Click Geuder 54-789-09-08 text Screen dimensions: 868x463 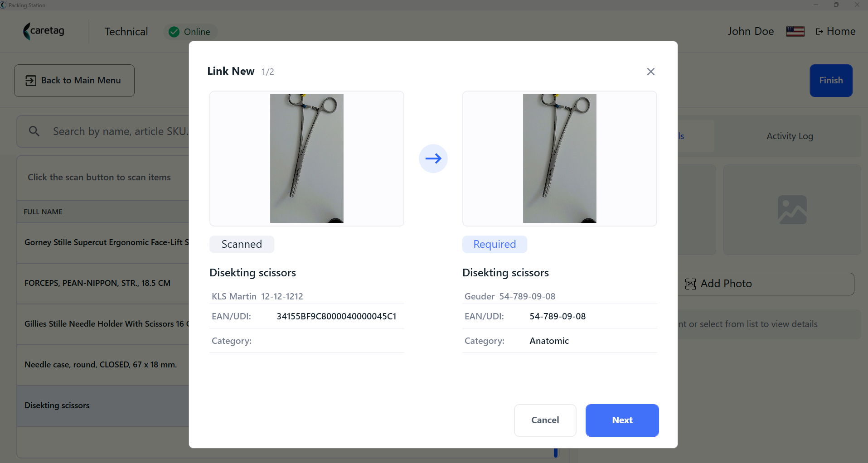510,296
